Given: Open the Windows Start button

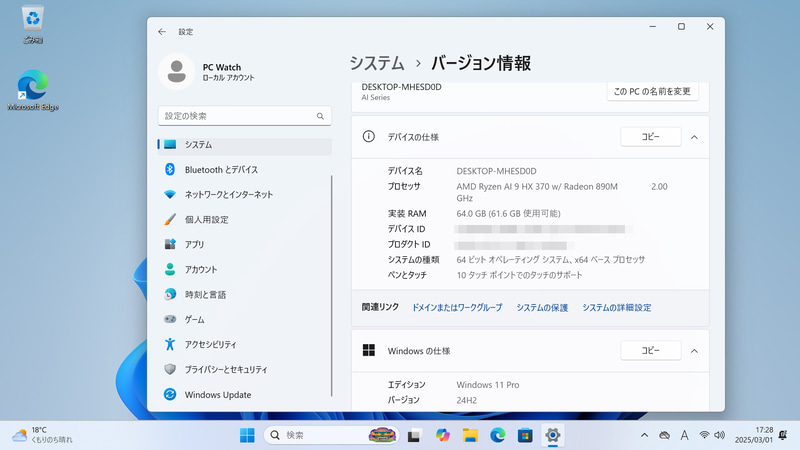Looking at the screenshot, I should click(x=247, y=435).
